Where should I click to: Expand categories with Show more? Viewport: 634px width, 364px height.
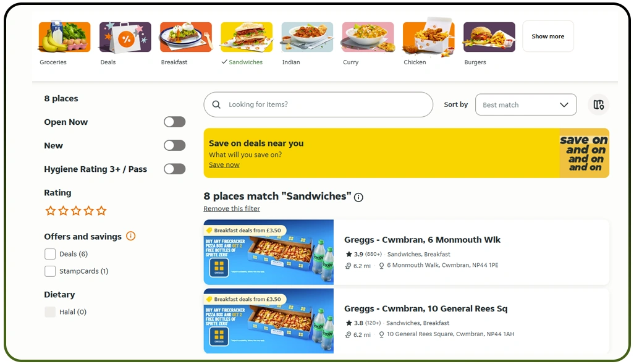point(547,36)
